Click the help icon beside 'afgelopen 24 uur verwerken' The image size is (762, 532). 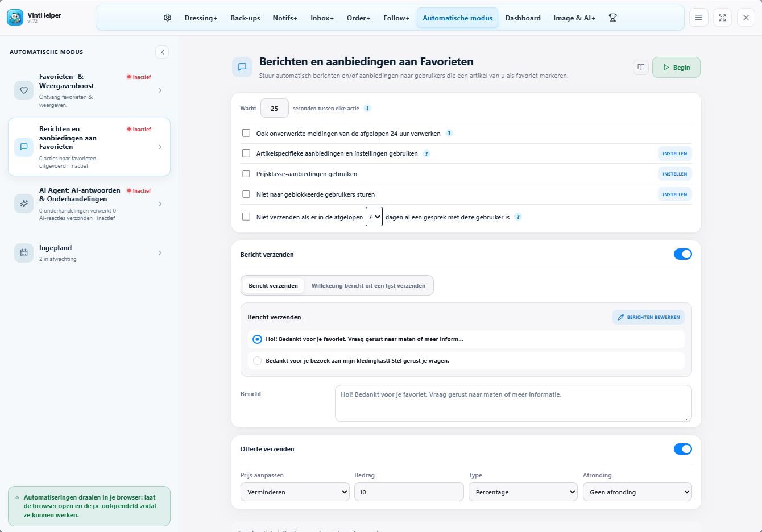[x=449, y=134]
